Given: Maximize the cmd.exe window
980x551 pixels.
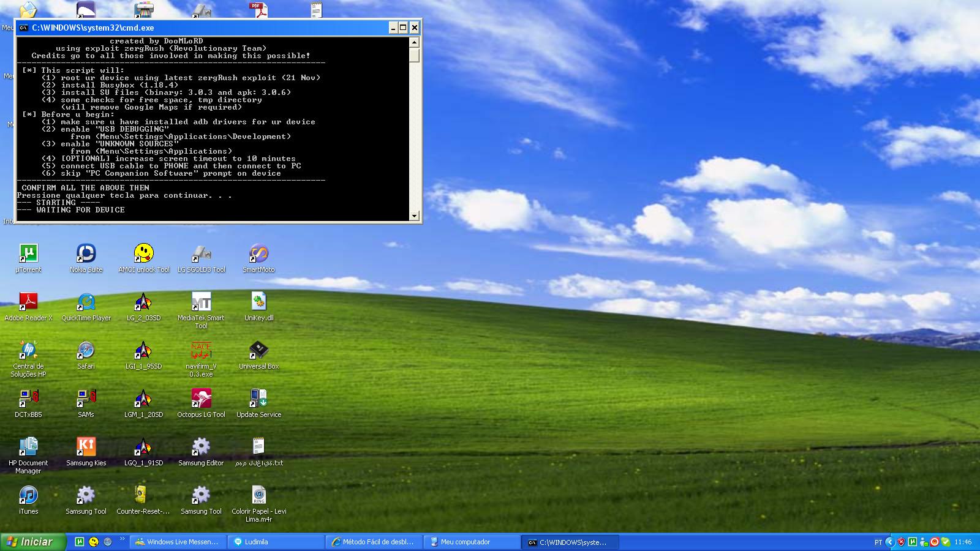Looking at the screenshot, I should pos(403,28).
